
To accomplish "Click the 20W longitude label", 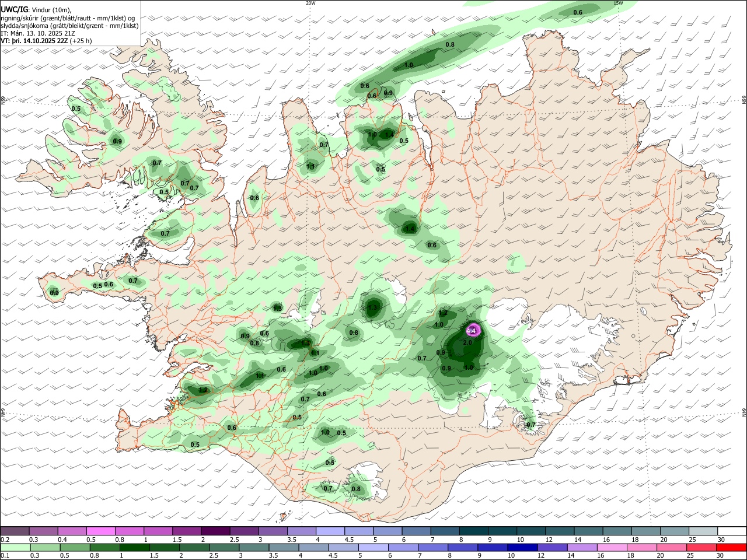I will point(310,3).
